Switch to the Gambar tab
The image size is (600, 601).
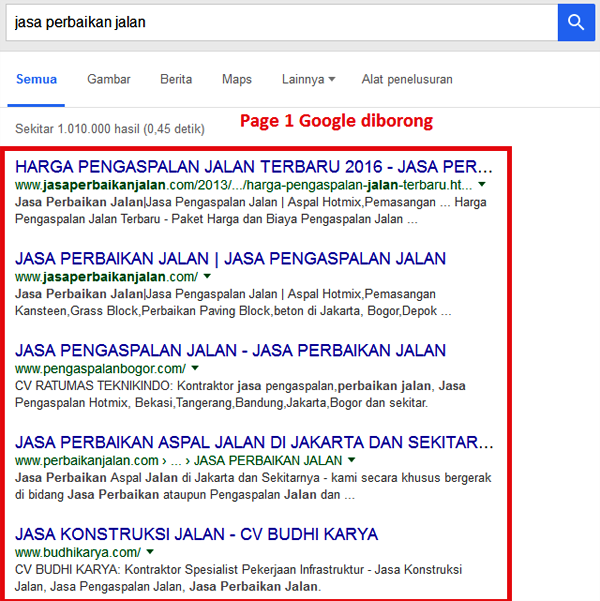coord(109,79)
